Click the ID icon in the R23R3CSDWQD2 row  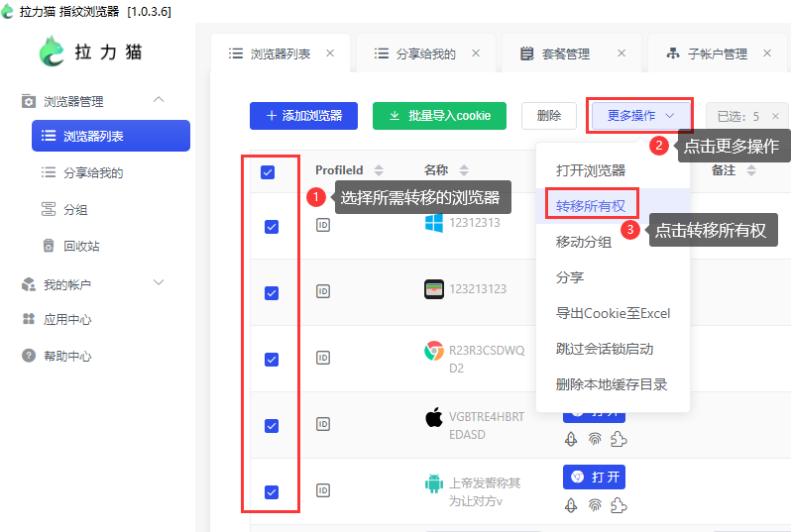pos(323,358)
